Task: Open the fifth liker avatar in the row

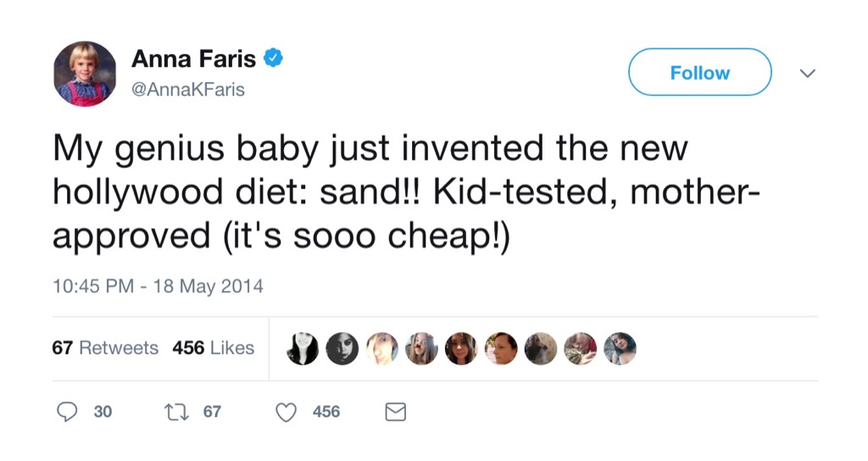Action: [x=460, y=348]
